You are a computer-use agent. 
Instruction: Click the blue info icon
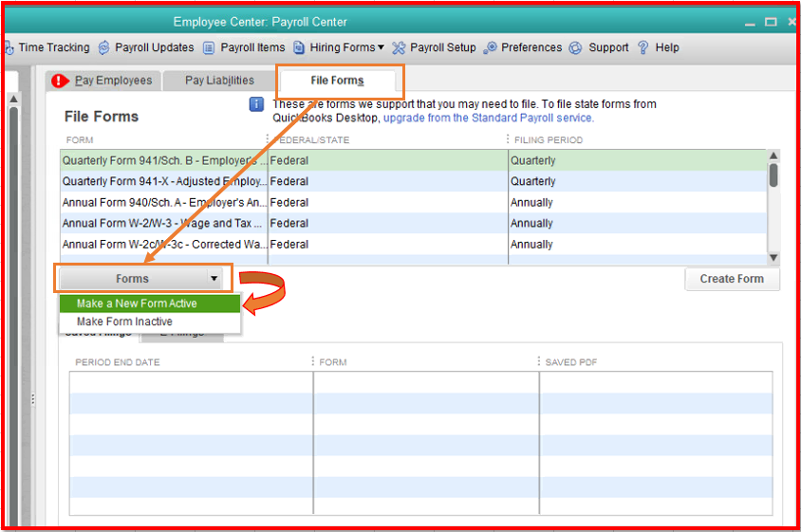(x=256, y=104)
